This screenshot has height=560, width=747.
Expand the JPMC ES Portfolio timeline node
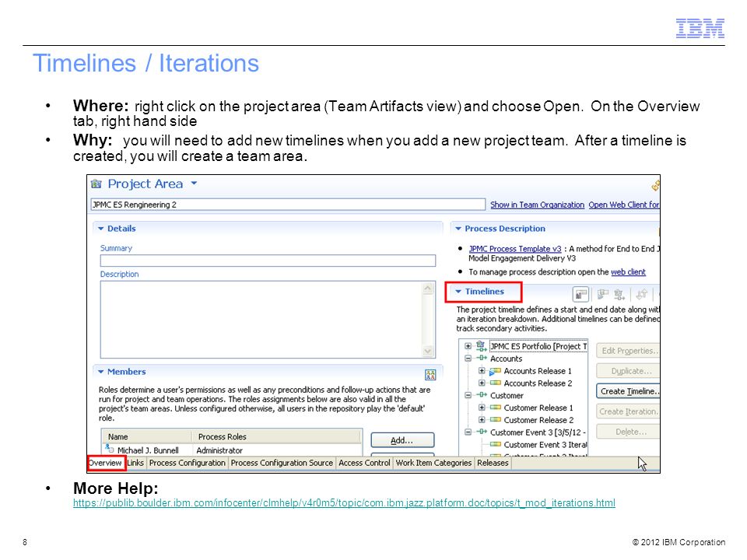468,346
